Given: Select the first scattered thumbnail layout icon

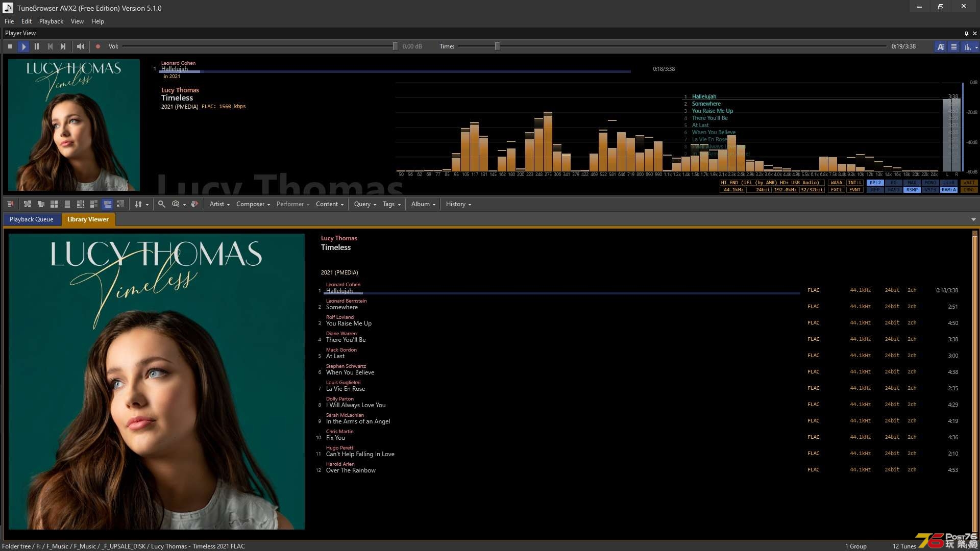Looking at the screenshot, I should click(28, 204).
